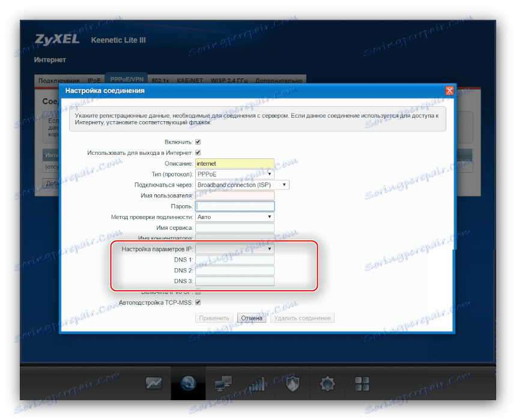Switch to the WISP 2,4 ГГц tab
516x420 pixels.
coord(229,80)
